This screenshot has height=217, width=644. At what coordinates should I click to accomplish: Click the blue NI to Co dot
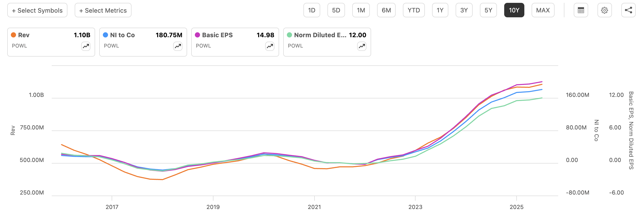(x=105, y=35)
